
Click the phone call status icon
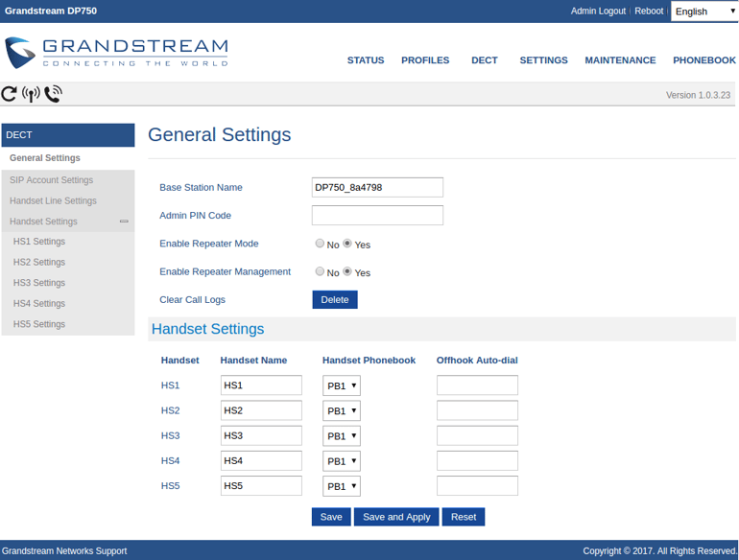point(53,94)
